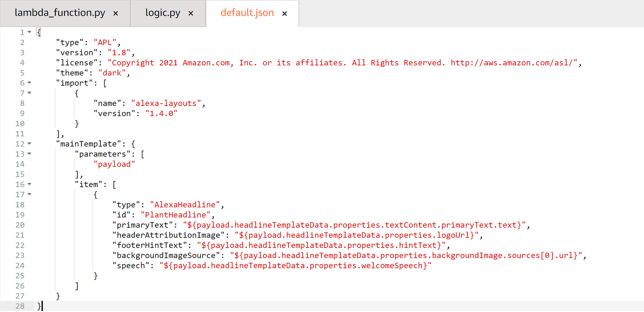Close the lambda_function.py tab
The image size is (644, 312).
pos(116,14)
